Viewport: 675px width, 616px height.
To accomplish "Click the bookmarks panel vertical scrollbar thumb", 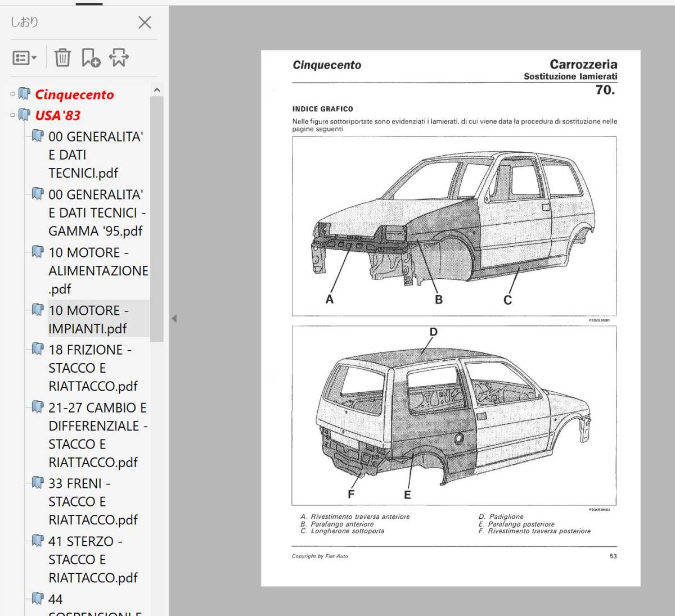I will [157, 219].
